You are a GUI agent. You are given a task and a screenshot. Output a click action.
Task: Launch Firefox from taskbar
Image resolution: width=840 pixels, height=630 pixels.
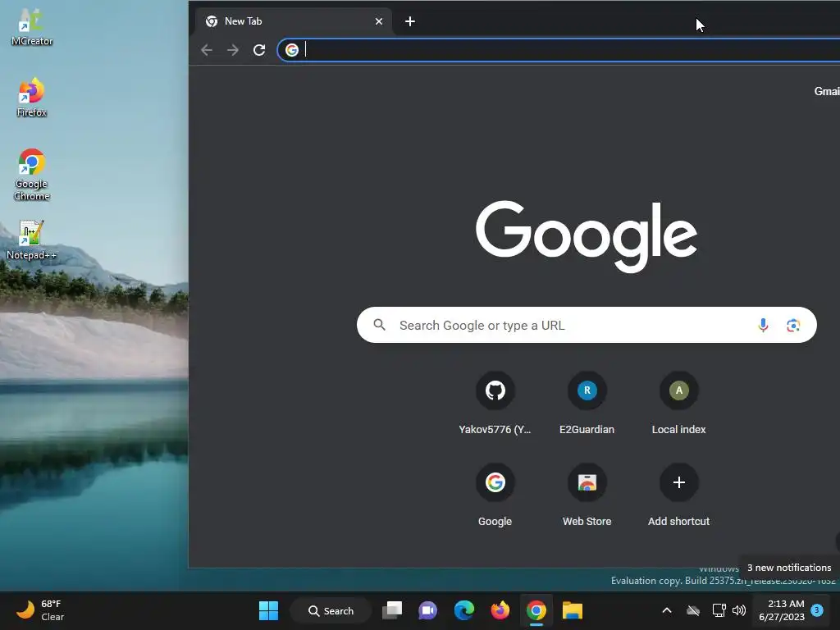pyautogui.click(x=500, y=610)
